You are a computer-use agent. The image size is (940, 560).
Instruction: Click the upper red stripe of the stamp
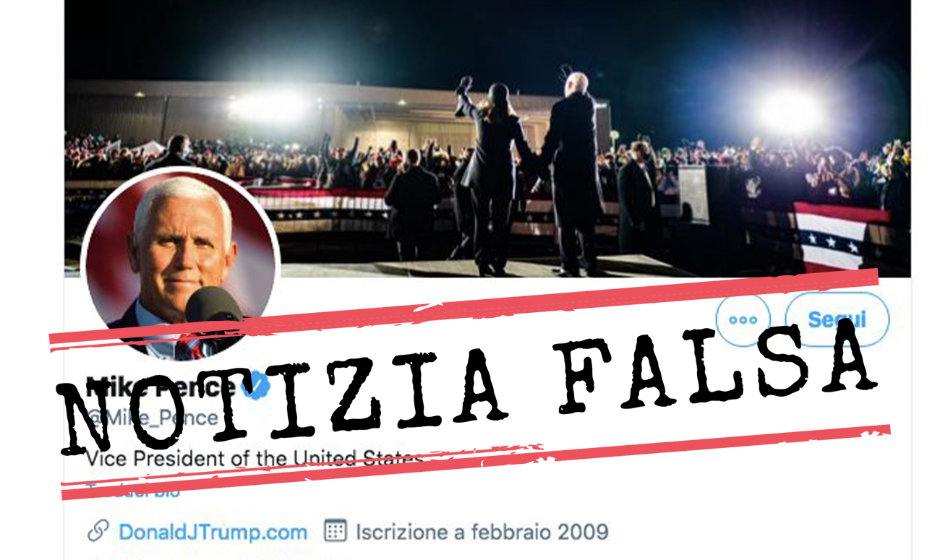point(464,309)
